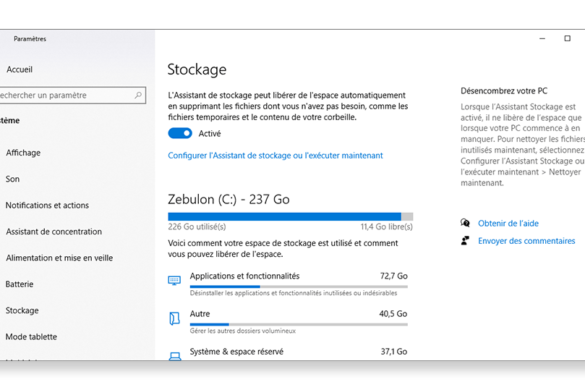Select Batterie in the sidebar
This screenshot has height=390, width=585.
(19, 284)
